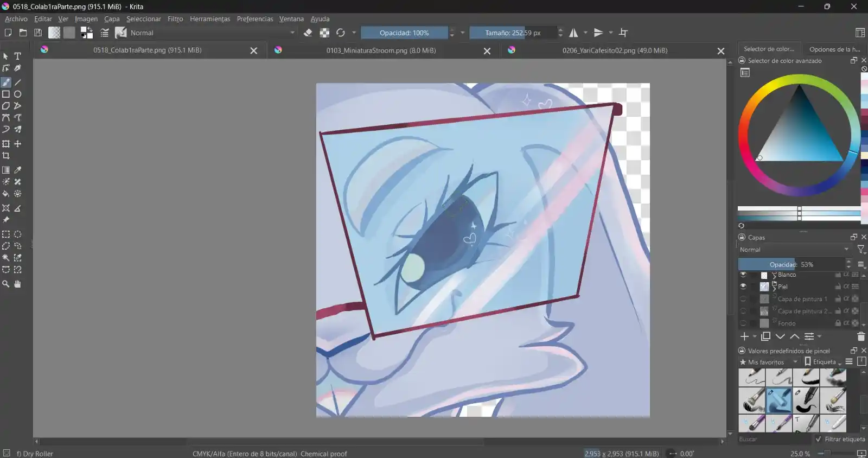Switch to Opciones de la herramienta tab
This screenshot has width=868, height=458.
[834, 49]
